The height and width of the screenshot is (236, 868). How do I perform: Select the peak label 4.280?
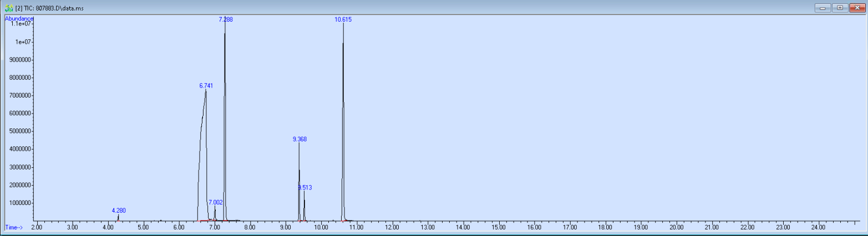click(119, 211)
